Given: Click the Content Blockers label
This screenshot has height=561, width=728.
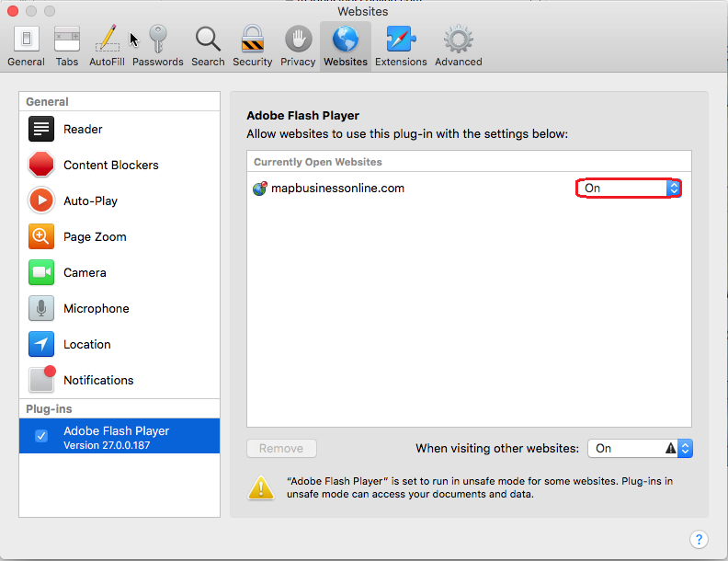Looking at the screenshot, I should tap(111, 165).
